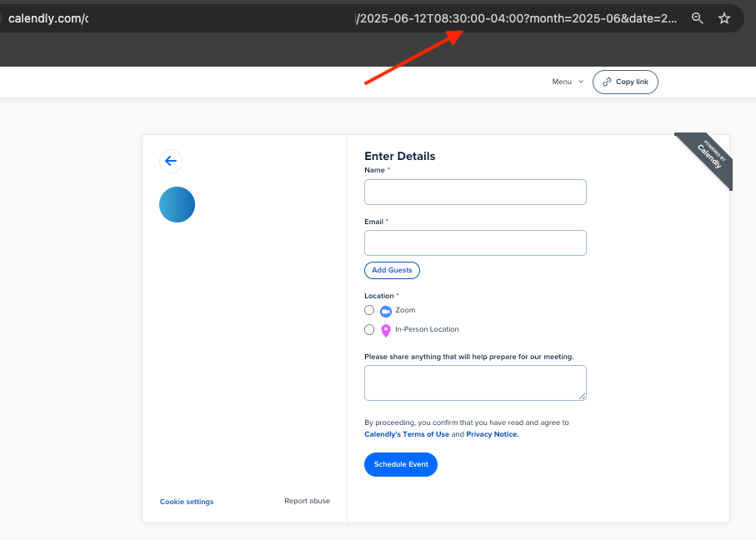
Task: Click the 'In-Person Location' label text
Action: coord(427,329)
